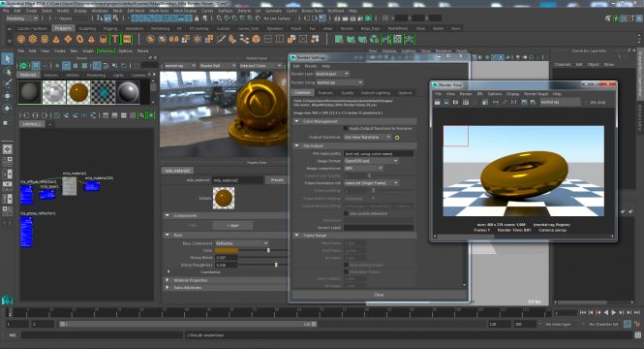Create polygon text with the T shelf icon
The image size is (644, 349).
[x=115, y=39]
